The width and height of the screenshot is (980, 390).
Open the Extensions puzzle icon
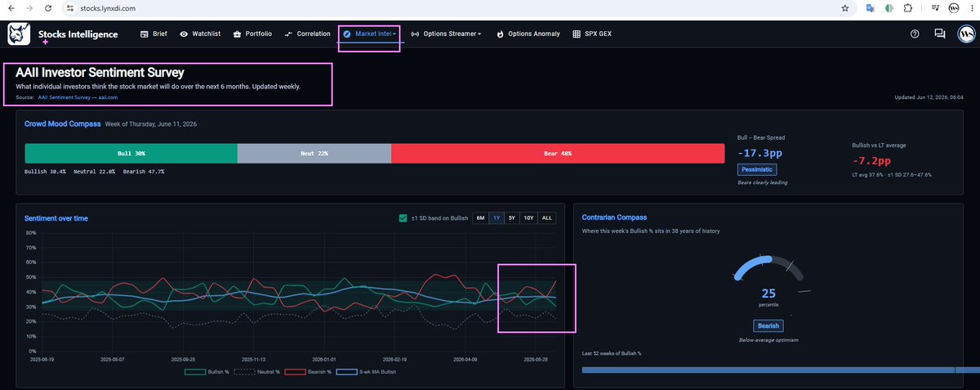click(x=906, y=7)
